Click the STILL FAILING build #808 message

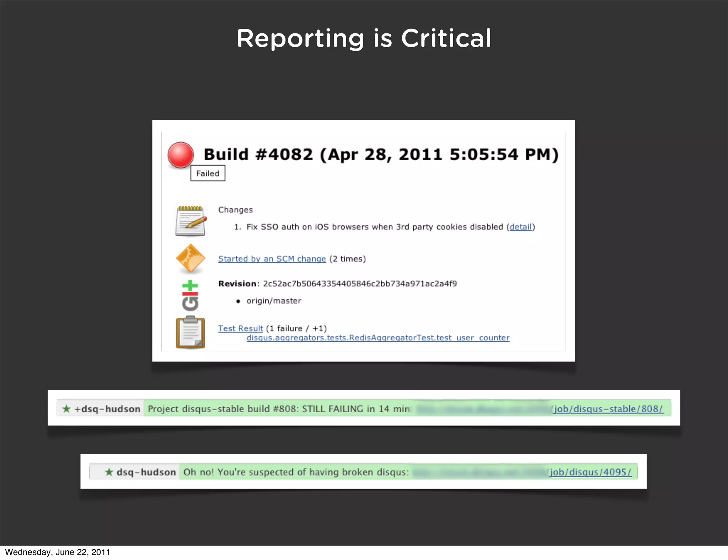point(279,409)
